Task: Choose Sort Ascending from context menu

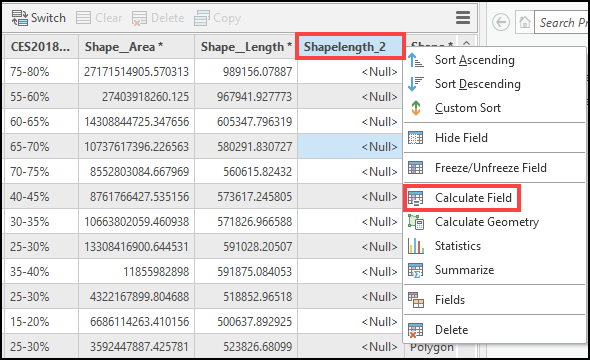Action: (x=494, y=60)
